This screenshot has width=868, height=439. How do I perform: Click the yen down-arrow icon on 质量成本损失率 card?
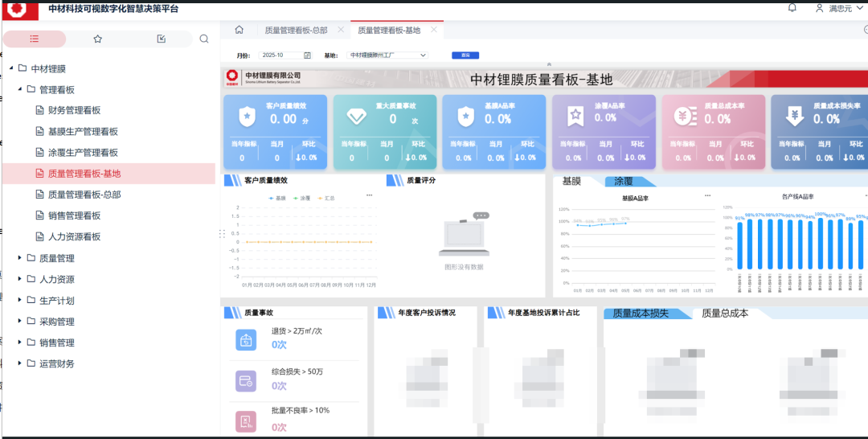pyautogui.click(x=794, y=117)
